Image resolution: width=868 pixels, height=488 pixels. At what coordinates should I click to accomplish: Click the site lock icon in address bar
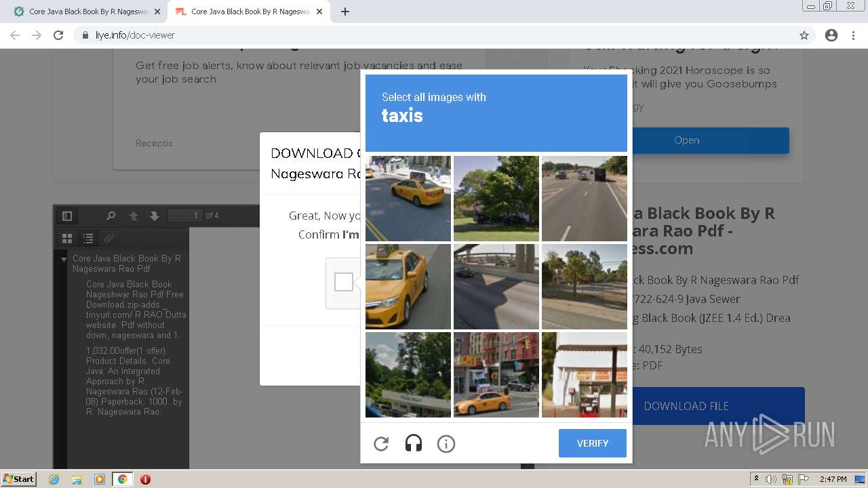tap(85, 35)
